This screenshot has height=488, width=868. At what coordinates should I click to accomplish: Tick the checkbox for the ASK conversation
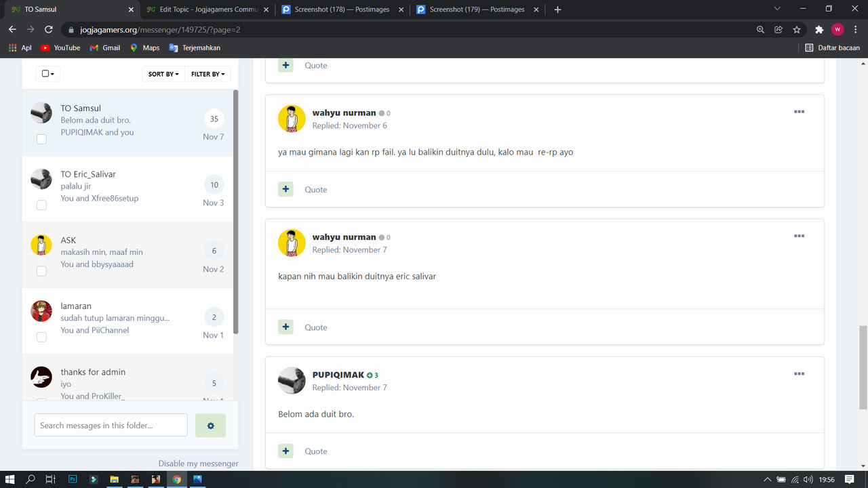(41, 271)
